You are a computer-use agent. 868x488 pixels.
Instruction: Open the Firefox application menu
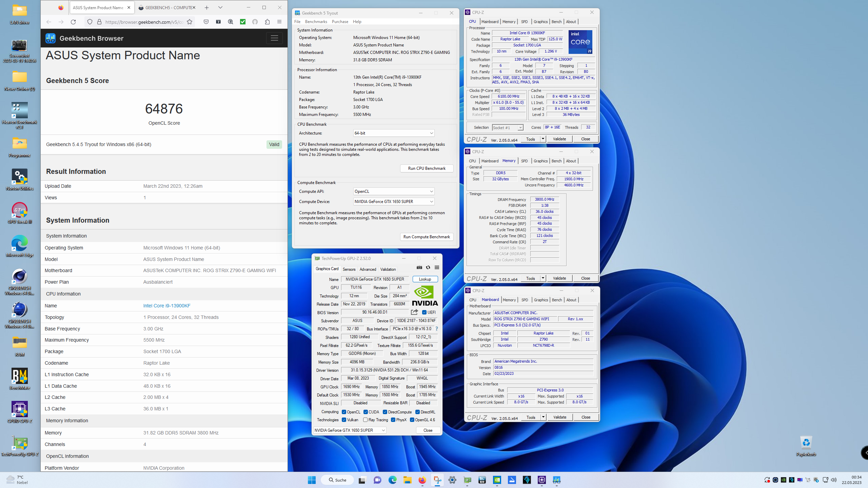click(279, 22)
